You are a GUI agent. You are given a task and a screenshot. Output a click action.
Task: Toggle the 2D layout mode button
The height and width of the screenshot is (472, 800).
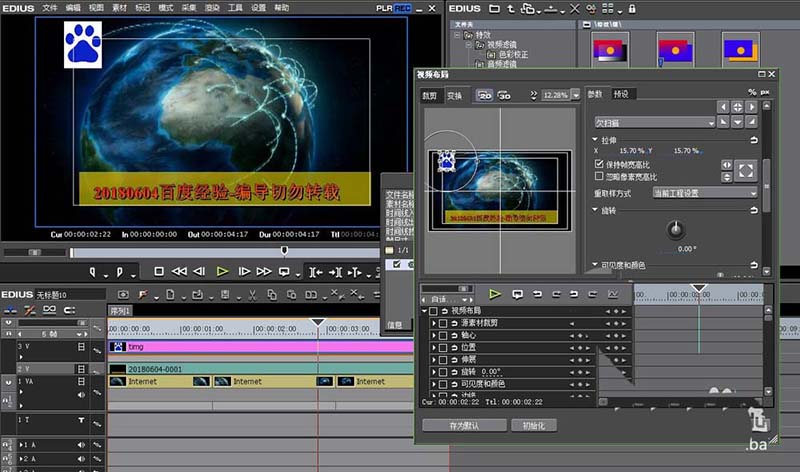coord(484,95)
